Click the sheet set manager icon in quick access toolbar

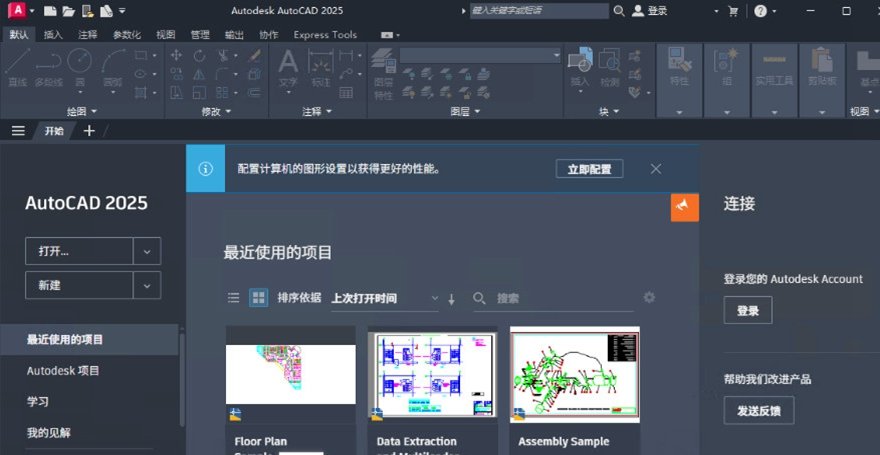click(107, 11)
